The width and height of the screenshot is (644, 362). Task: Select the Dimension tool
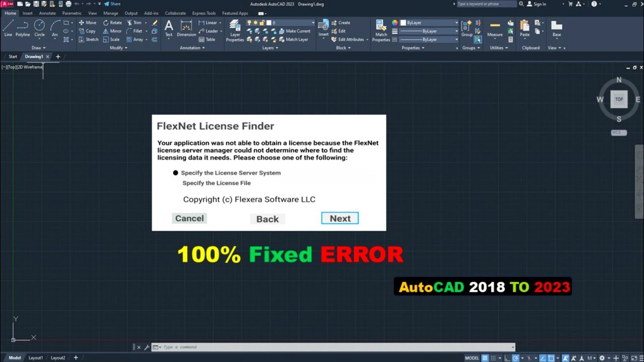(186, 28)
